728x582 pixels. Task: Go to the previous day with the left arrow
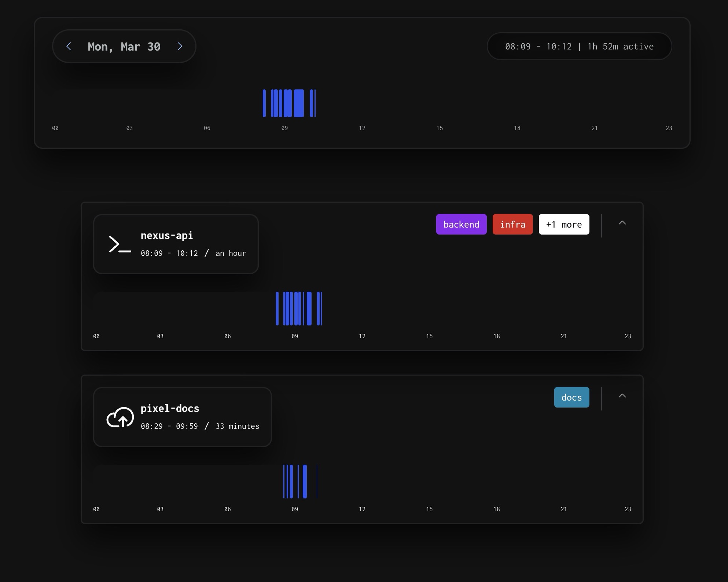69,46
